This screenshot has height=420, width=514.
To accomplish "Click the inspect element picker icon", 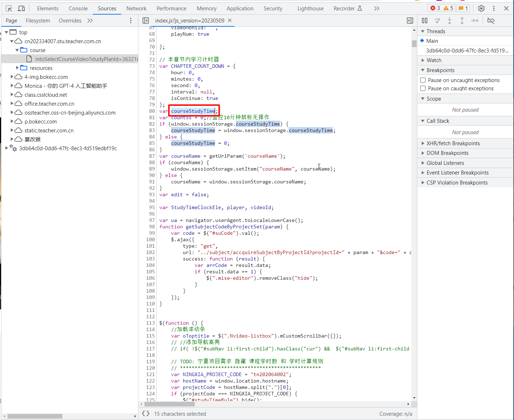I will [x=9, y=8].
